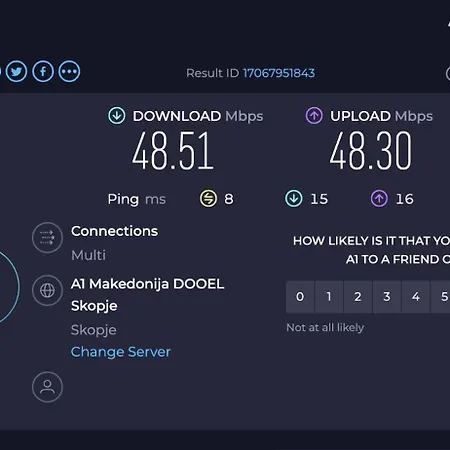Click the download latency icon next to 15
The height and width of the screenshot is (450, 450).
tap(294, 199)
